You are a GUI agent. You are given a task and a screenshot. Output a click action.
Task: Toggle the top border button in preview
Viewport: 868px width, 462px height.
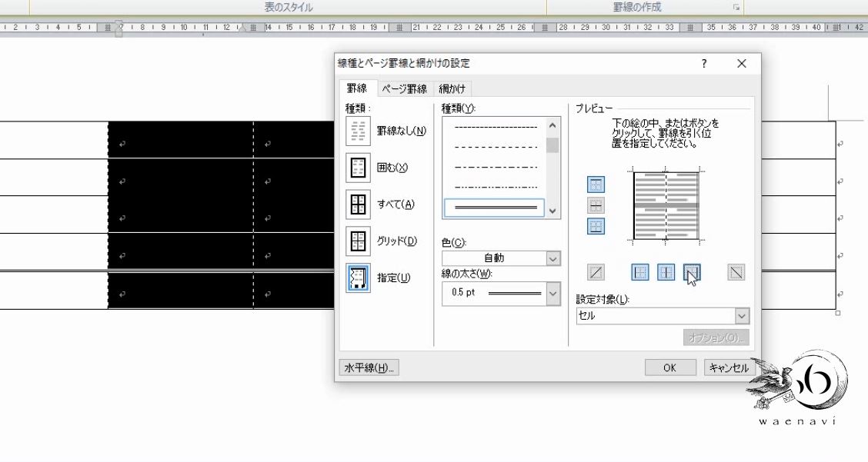[x=596, y=184]
